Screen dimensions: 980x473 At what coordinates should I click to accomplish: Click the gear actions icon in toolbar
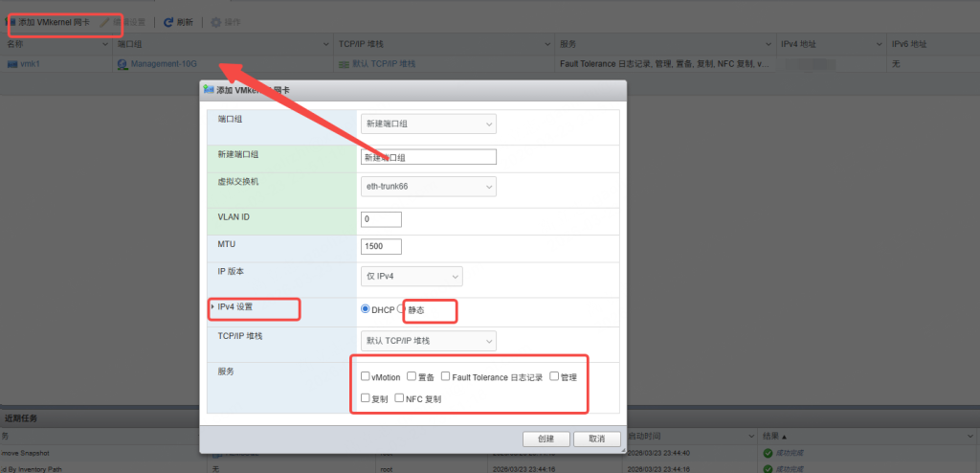[x=215, y=22]
